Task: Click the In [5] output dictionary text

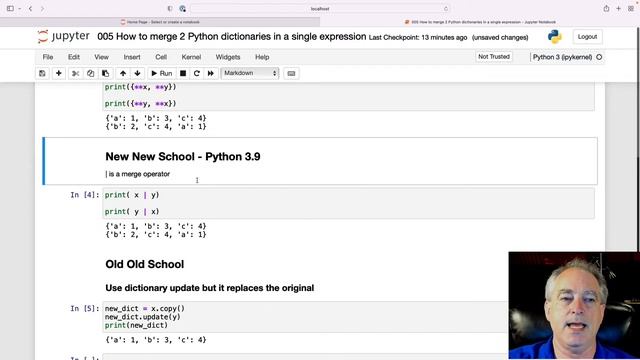Action: coord(156,340)
